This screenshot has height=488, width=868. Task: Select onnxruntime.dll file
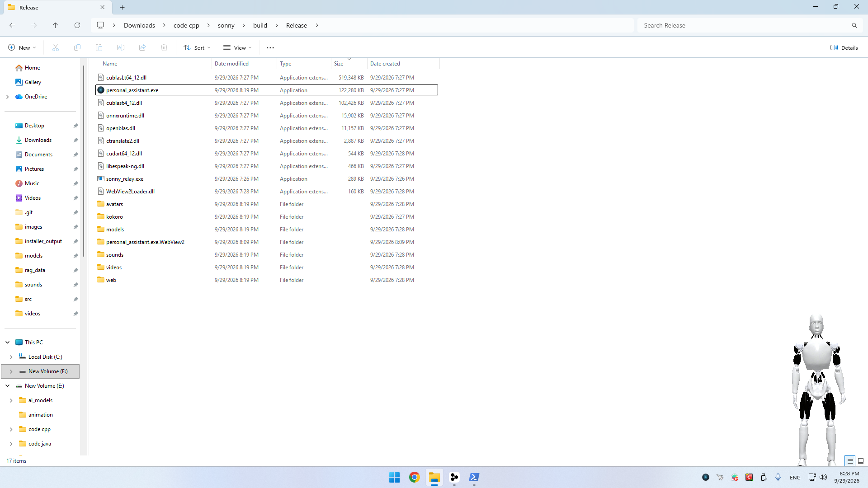[x=267, y=116]
